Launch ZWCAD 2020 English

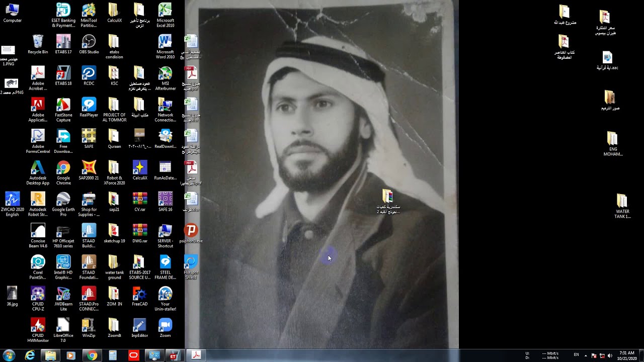(12, 205)
